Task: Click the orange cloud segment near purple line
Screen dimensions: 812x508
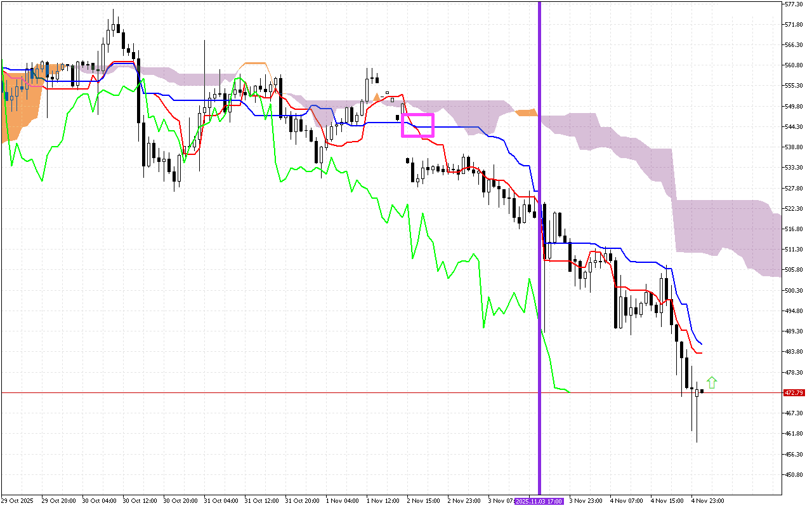Action: click(x=526, y=113)
